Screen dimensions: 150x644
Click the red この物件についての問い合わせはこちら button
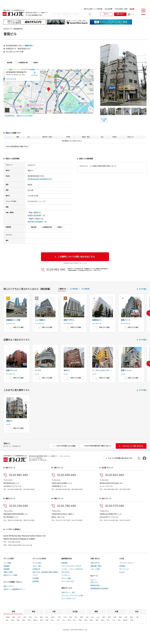(x=75, y=257)
